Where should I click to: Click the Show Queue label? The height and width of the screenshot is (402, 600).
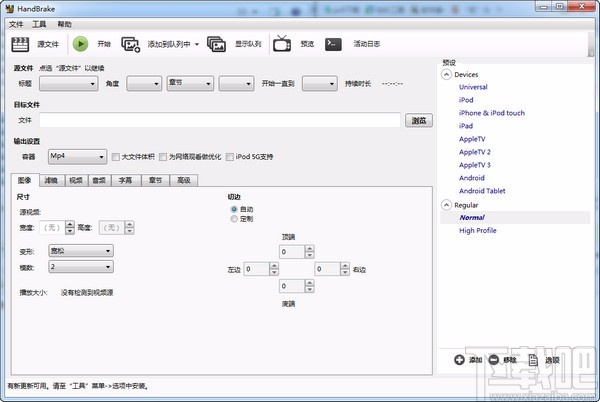tap(248, 44)
